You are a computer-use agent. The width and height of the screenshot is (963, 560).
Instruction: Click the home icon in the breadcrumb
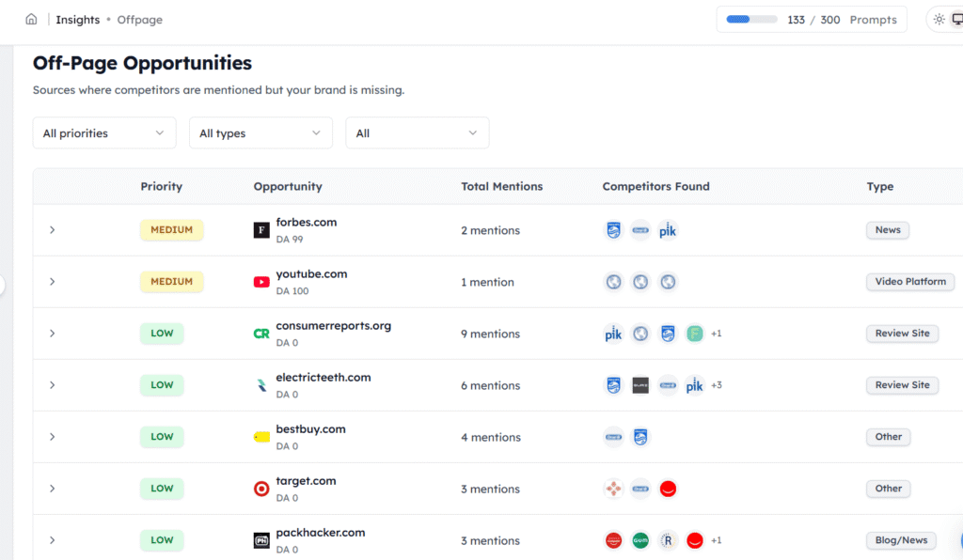31,19
